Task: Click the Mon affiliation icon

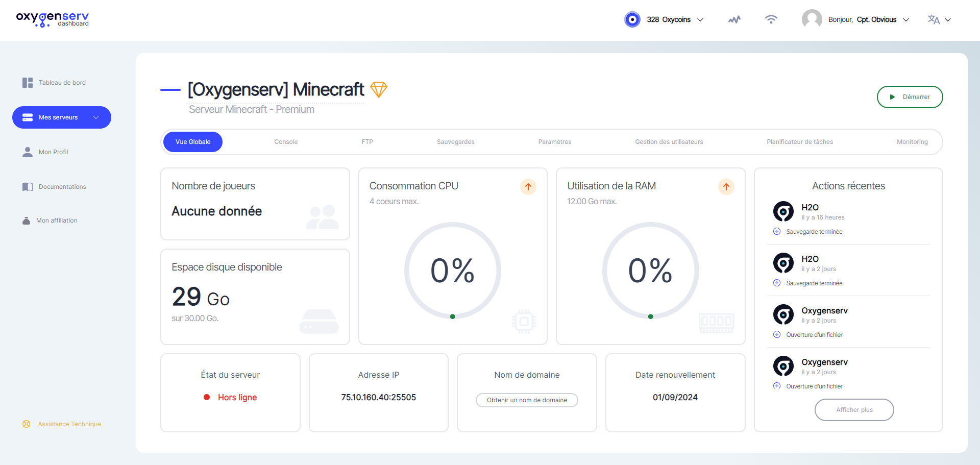Action: 26,221
